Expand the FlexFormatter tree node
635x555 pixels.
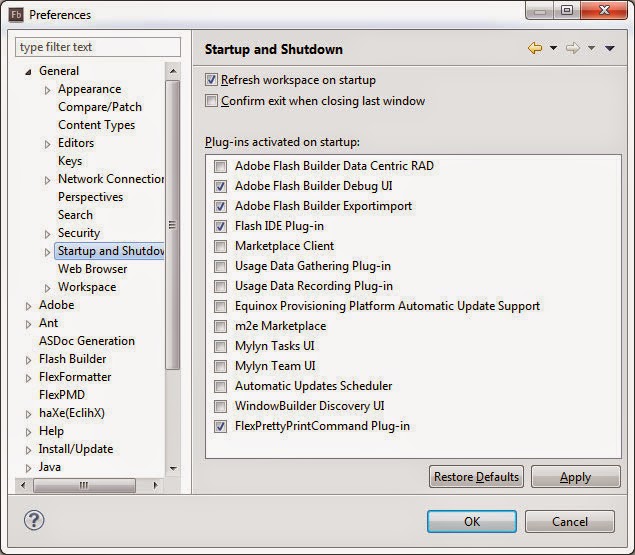28,378
